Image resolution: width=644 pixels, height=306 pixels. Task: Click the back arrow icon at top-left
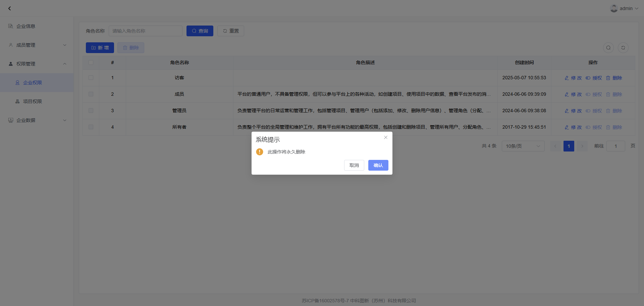[9, 8]
